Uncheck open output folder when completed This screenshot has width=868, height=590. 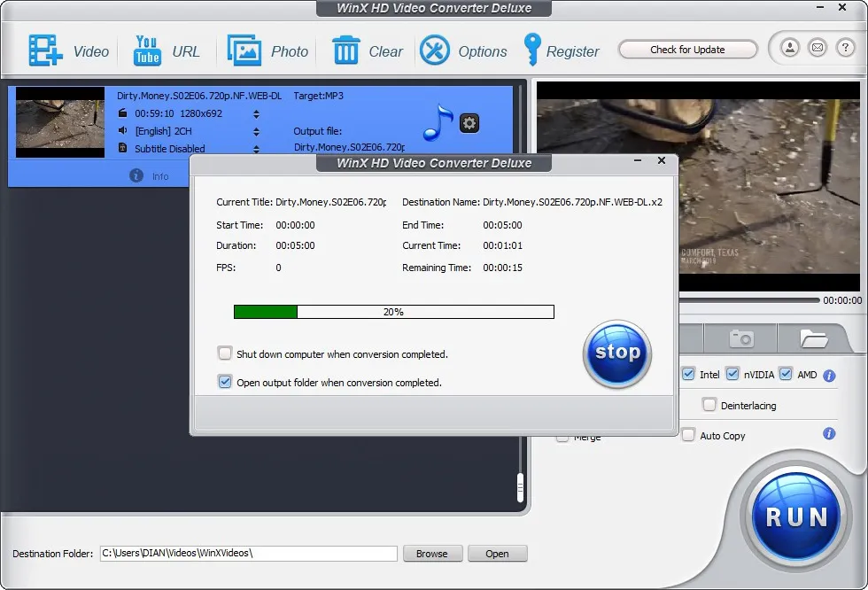(225, 383)
